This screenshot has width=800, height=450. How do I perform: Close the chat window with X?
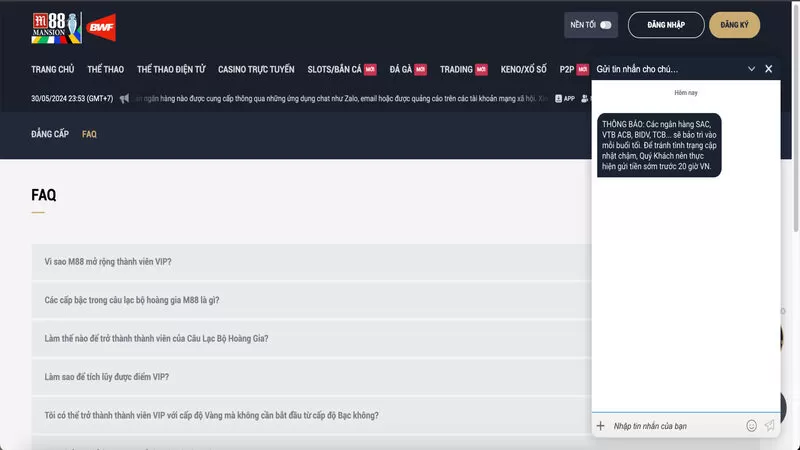pos(768,69)
